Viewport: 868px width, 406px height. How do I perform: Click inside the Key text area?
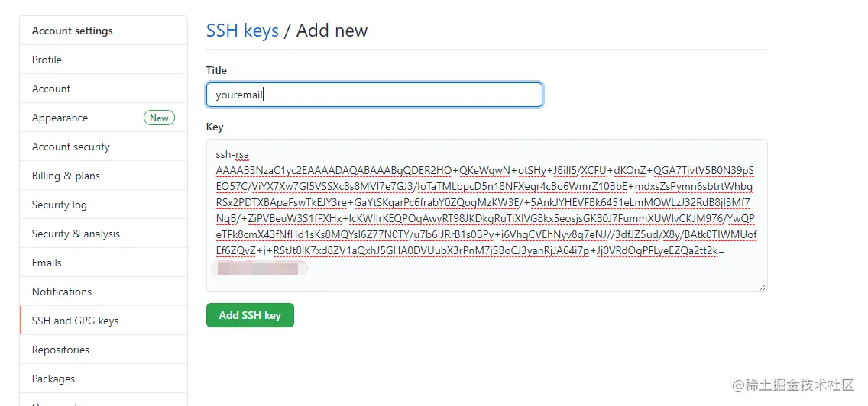click(x=487, y=215)
